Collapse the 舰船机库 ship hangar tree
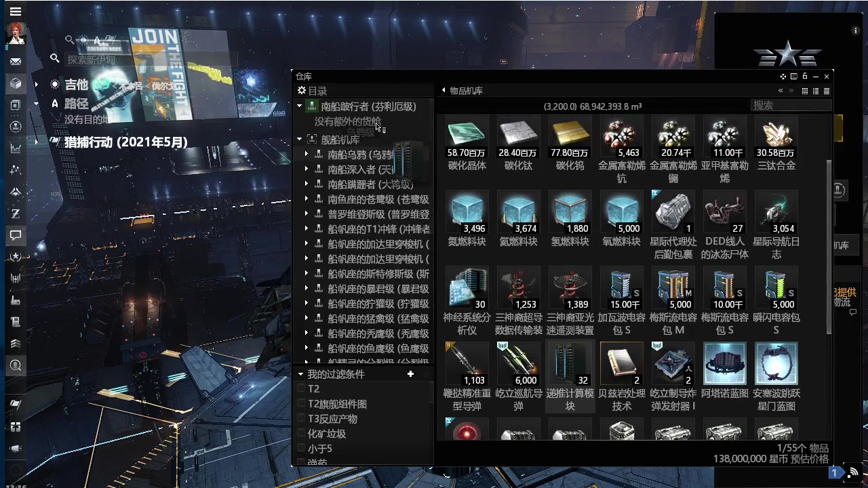This screenshot has width=868, height=488. (300, 139)
